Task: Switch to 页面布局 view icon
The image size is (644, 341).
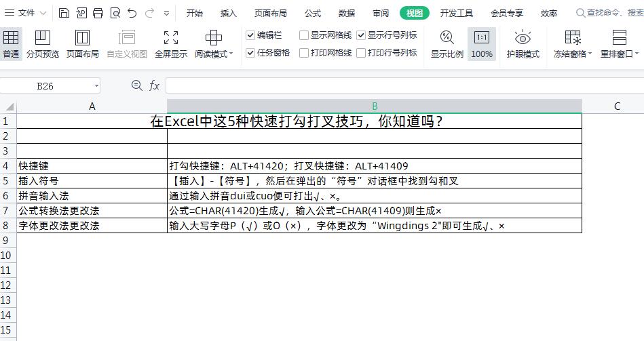Action: pos(83,44)
